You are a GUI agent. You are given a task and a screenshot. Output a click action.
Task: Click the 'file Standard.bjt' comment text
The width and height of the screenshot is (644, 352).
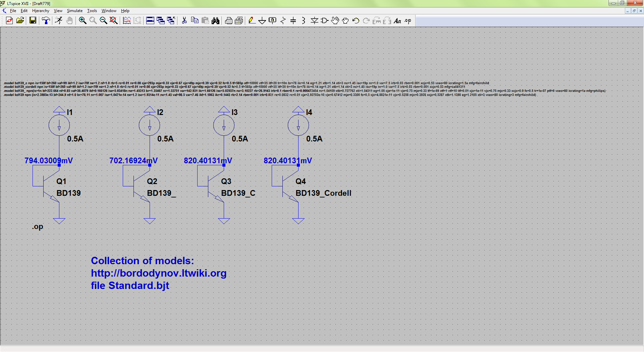(130, 286)
